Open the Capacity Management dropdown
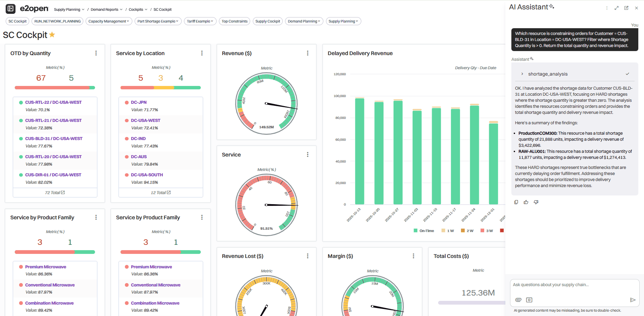The image size is (644, 316). (108, 21)
